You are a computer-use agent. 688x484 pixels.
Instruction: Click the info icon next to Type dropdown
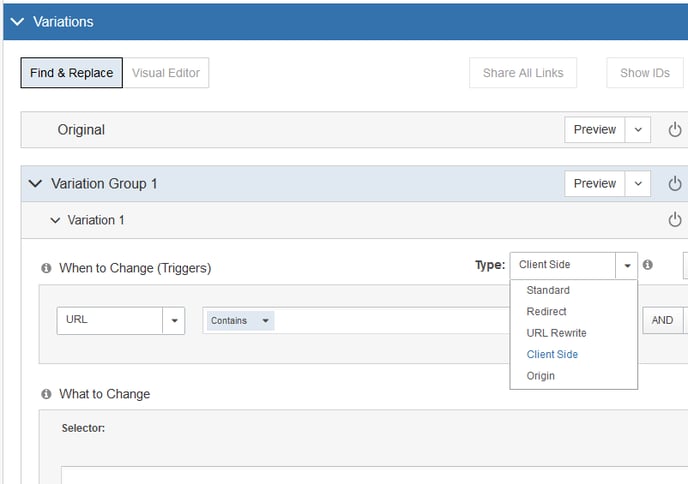(x=648, y=265)
